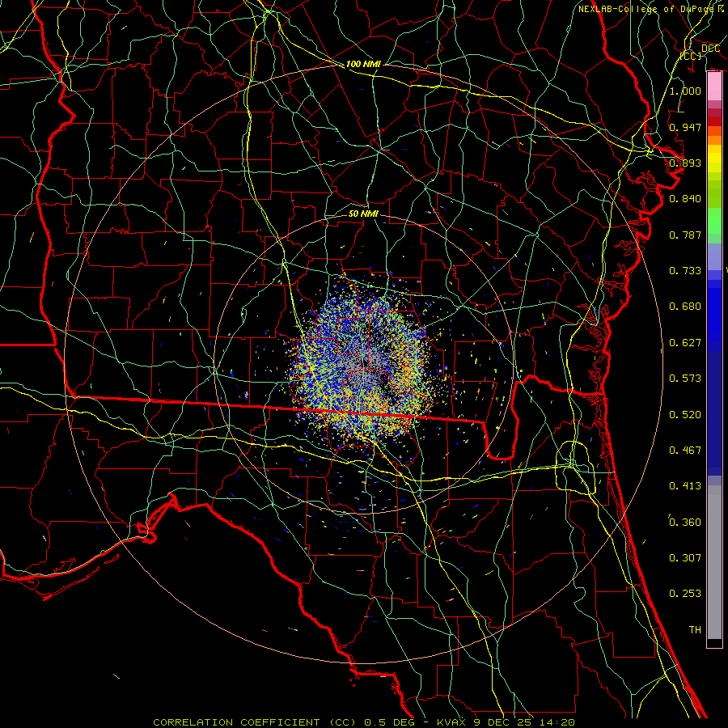
Task: Click the 0.627 legend value
Action: coord(685,343)
